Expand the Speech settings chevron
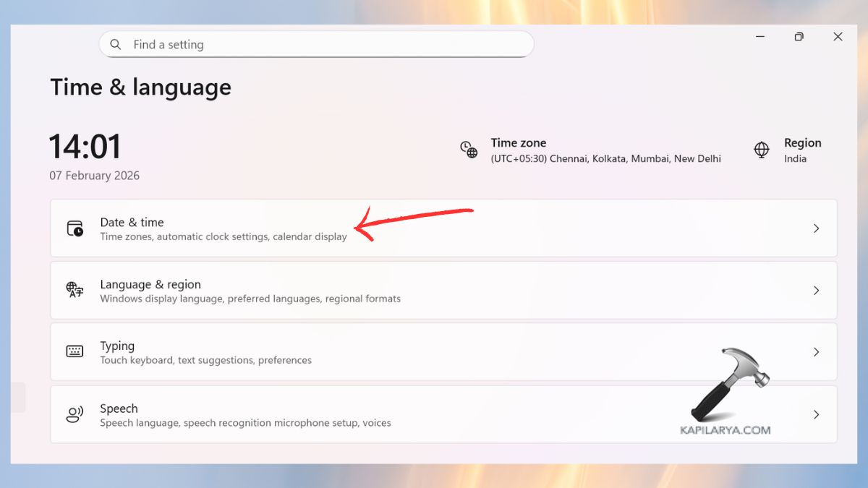Viewport: 868px width, 488px height. [816, 414]
